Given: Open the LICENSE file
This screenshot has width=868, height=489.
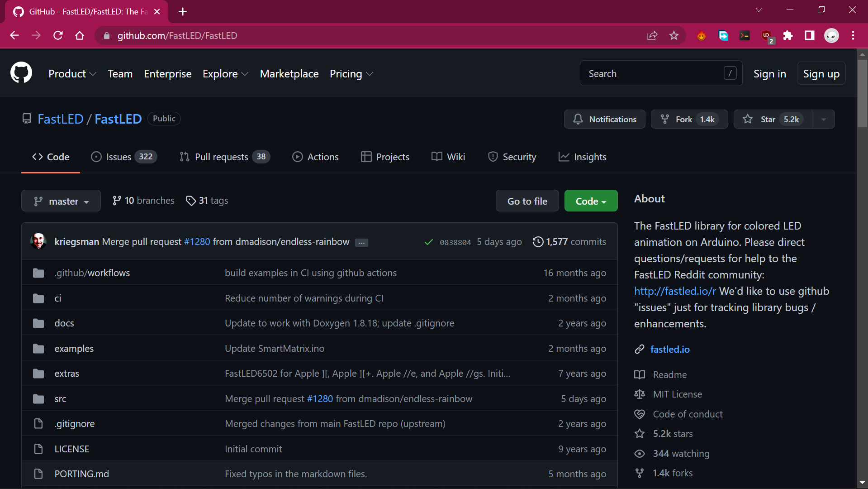Looking at the screenshot, I should (72, 449).
